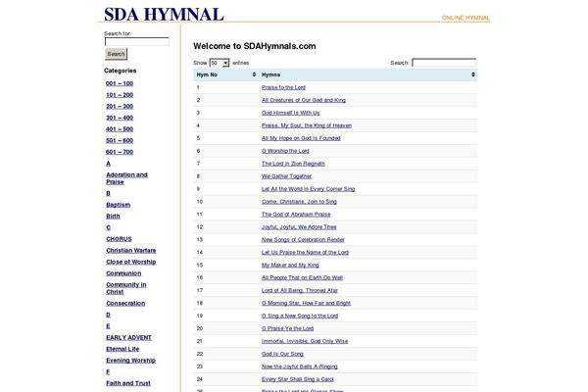Go to SDA HYMNAL site title

(x=164, y=15)
